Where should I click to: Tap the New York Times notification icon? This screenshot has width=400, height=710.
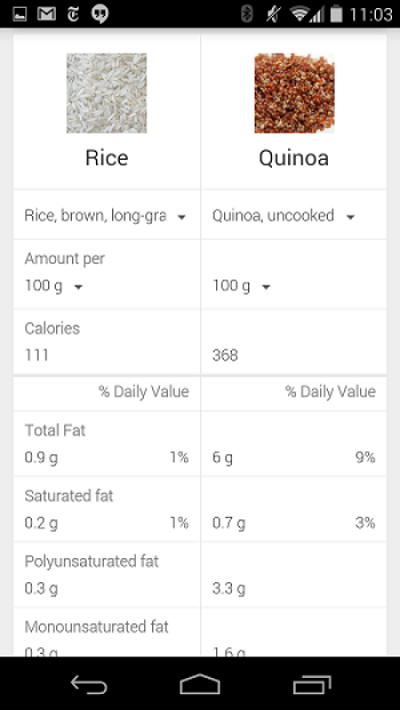pyautogui.click(x=72, y=14)
